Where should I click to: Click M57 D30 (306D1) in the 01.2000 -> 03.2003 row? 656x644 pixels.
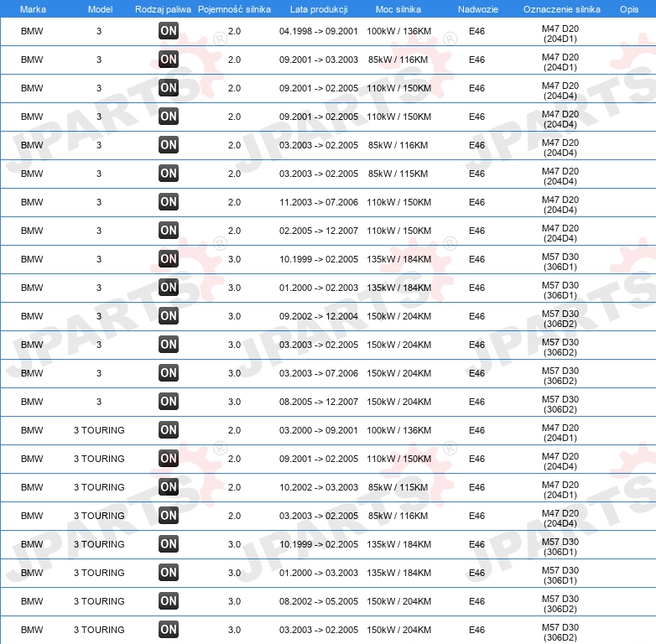(560, 575)
